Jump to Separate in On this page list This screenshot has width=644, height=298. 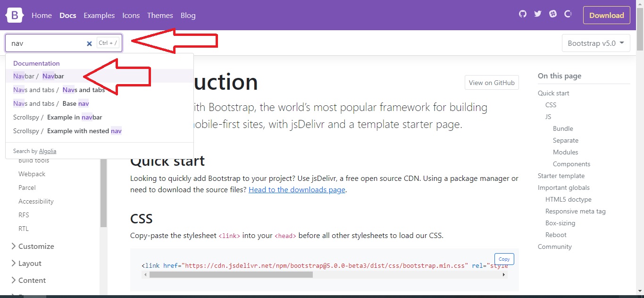click(x=566, y=140)
